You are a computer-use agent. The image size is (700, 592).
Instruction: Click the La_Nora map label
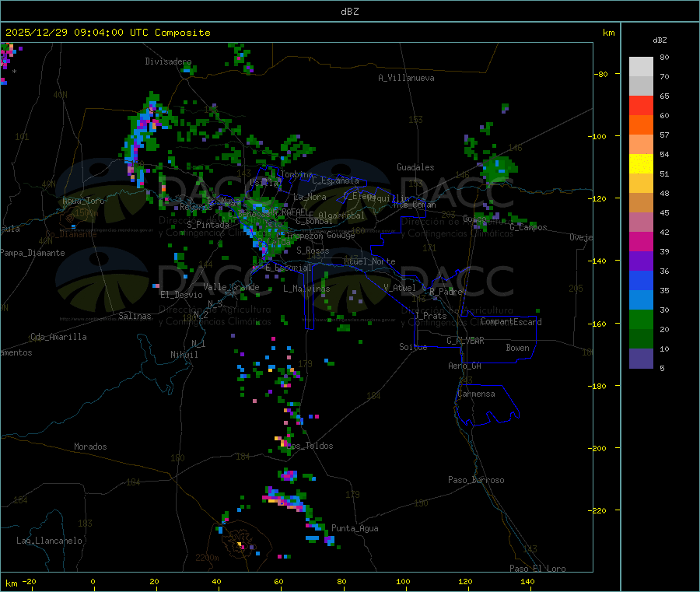click(310, 197)
